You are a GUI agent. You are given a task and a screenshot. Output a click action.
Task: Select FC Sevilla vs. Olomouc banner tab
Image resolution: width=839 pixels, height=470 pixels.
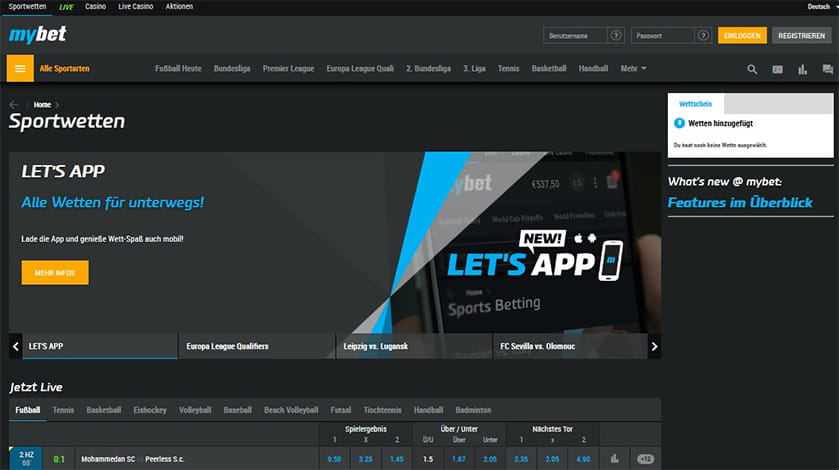[570, 346]
